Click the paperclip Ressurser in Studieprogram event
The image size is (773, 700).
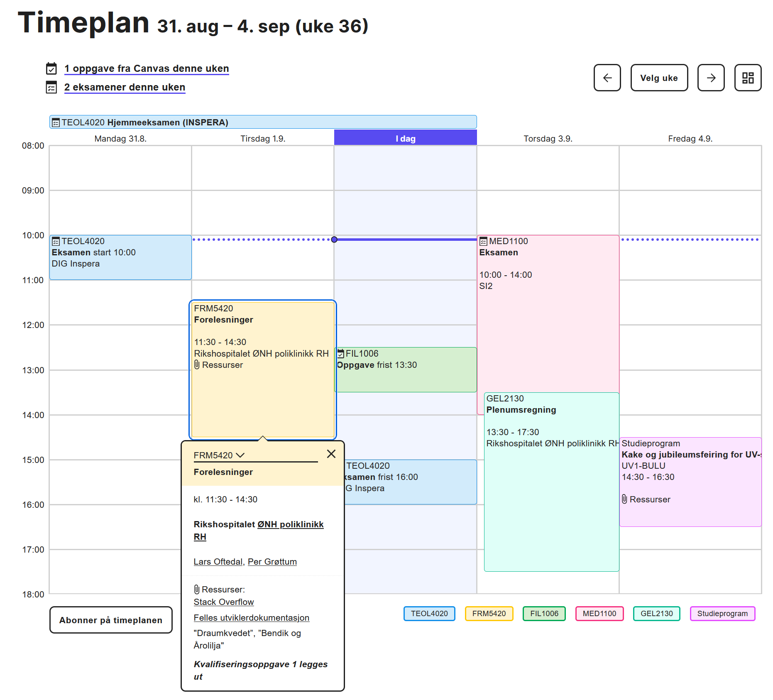[646, 499]
